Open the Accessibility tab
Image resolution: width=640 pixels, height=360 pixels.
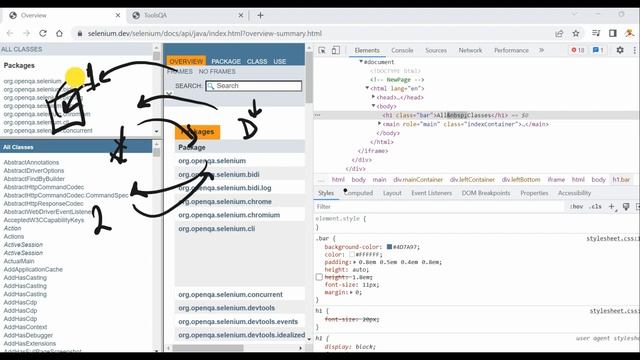574,193
